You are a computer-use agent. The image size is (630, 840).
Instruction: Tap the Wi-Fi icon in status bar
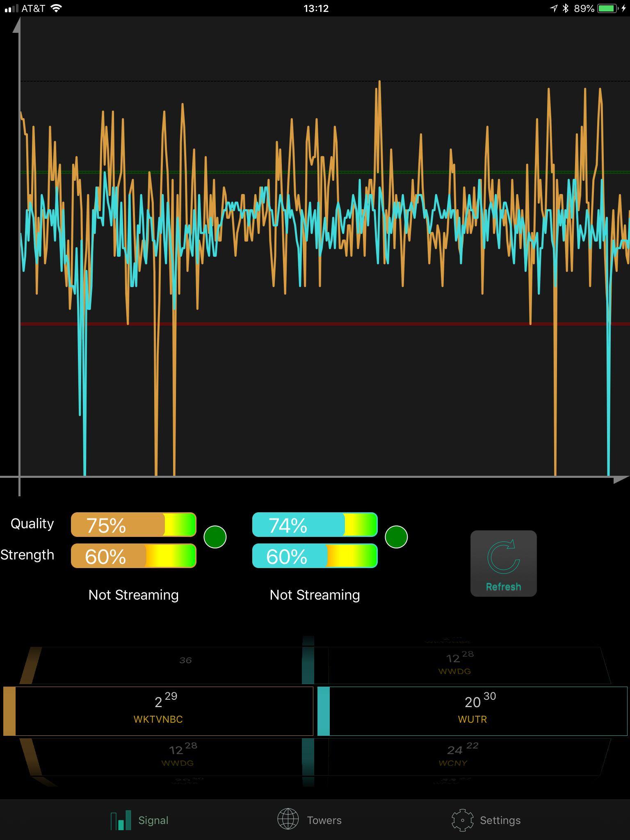click(56, 9)
